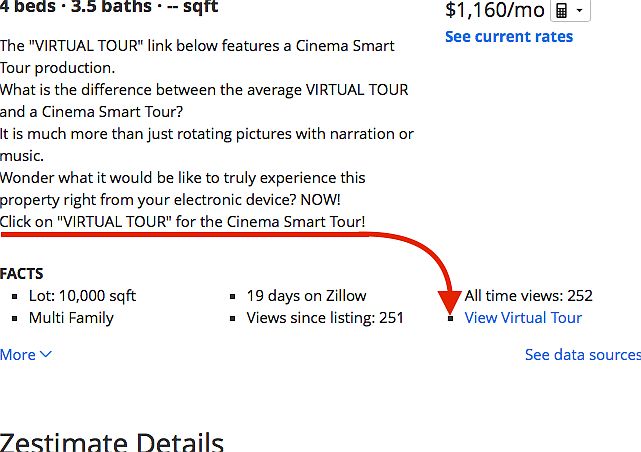
Task: Click the $1,160/mo payment estimate
Action: 495,10
